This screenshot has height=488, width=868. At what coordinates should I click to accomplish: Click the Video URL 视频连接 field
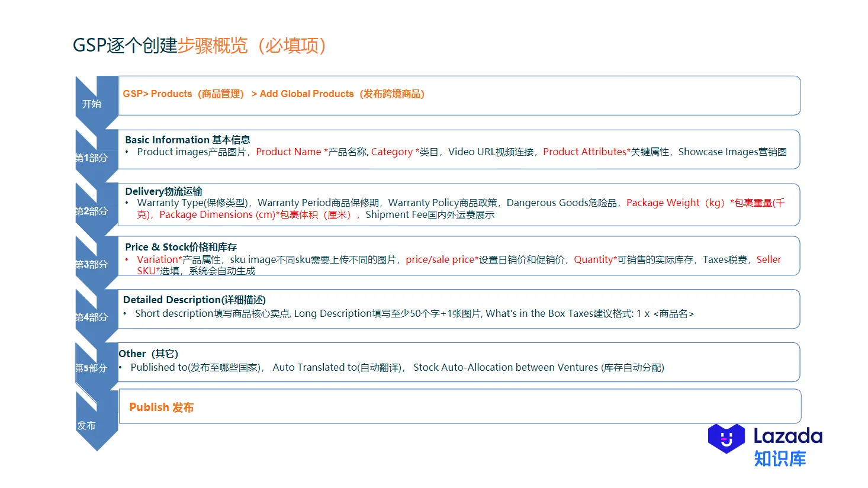point(494,152)
